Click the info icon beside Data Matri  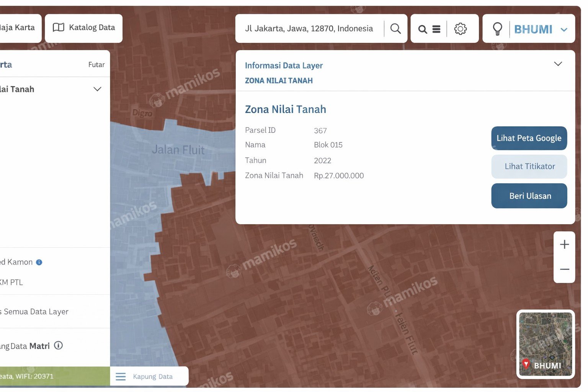[x=58, y=345]
